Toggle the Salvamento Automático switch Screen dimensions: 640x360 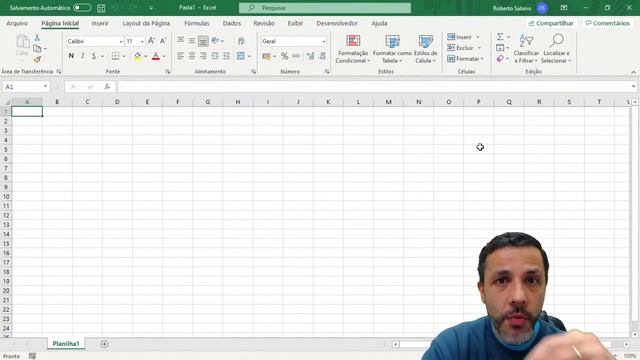pyautogui.click(x=82, y=8)
